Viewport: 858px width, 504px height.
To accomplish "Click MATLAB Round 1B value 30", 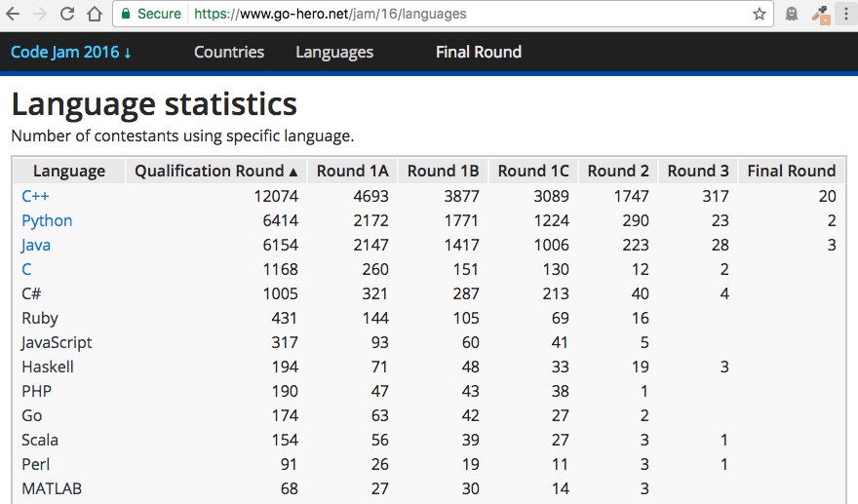I will [x=470, y=488].
